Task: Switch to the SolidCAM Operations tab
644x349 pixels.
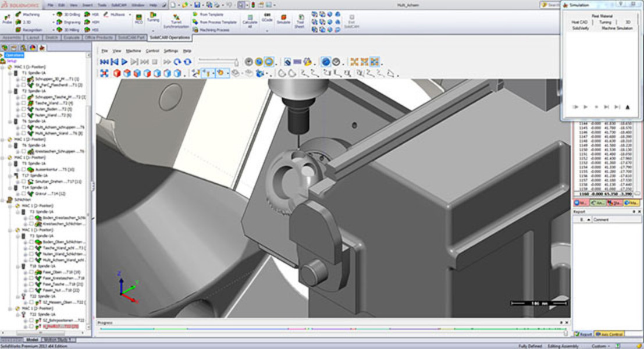Action: 169,38
